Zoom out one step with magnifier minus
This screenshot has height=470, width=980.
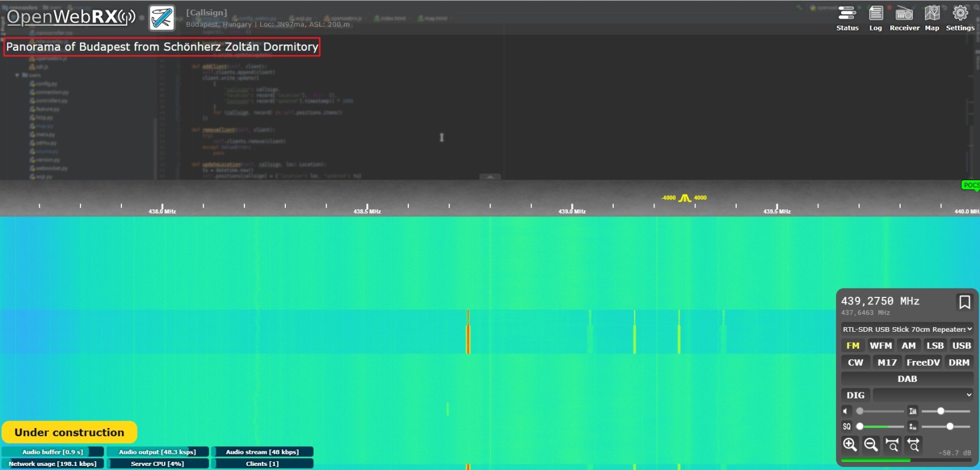pos(871,445)
